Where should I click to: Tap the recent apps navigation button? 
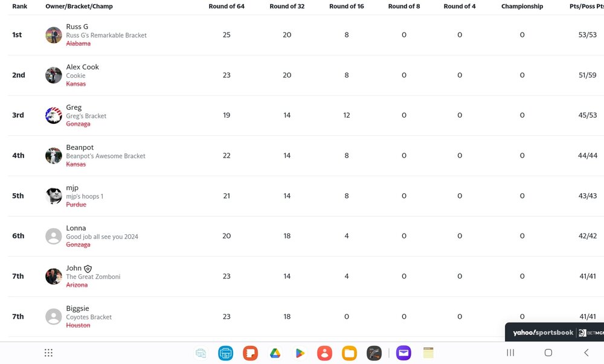tap(510, 353)
